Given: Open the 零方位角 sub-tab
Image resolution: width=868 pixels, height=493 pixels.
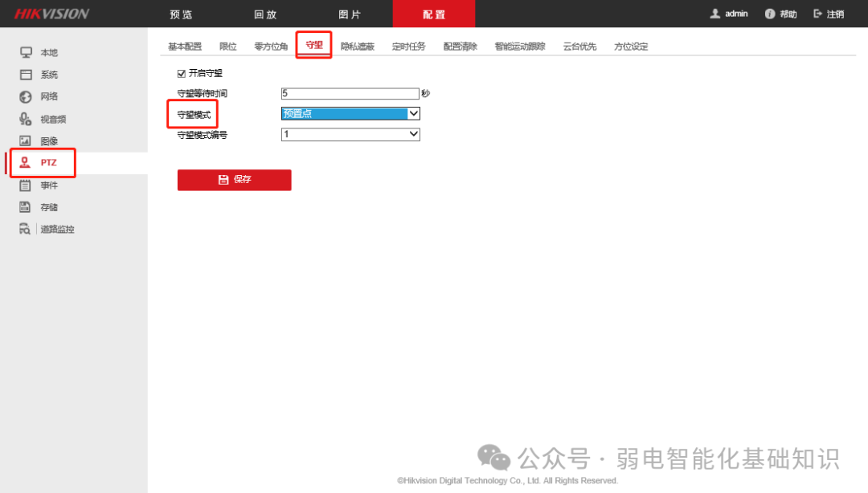Looking at the screenshot, I should [272, 47].
